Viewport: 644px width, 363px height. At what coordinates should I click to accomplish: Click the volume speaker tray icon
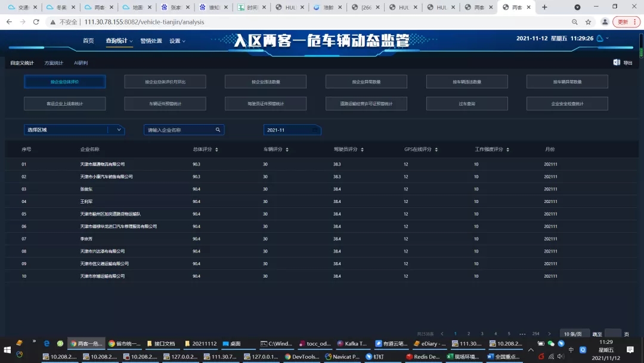(561, 356)
